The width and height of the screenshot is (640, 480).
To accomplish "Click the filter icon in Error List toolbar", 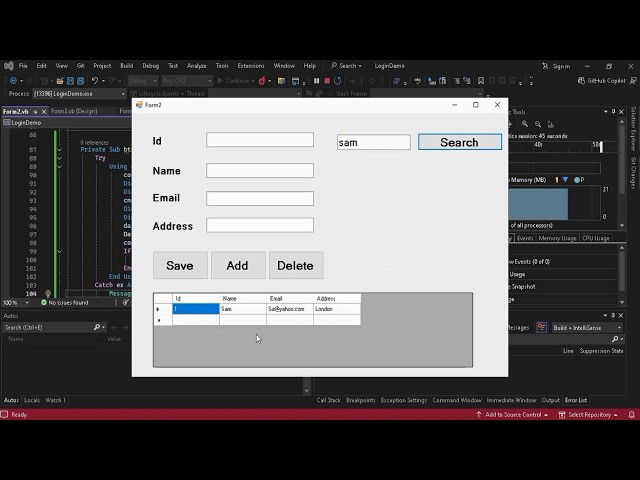I will click(x=541, y=327).
